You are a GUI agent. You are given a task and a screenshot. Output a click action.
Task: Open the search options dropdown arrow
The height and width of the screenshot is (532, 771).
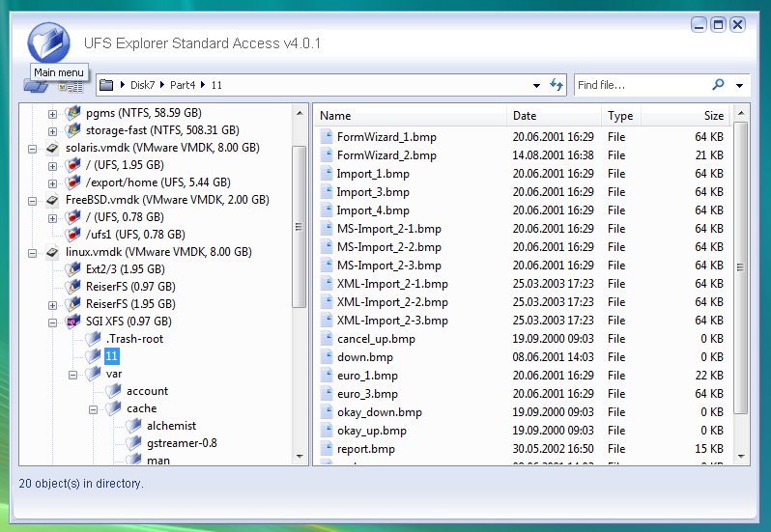pos(739,86)
